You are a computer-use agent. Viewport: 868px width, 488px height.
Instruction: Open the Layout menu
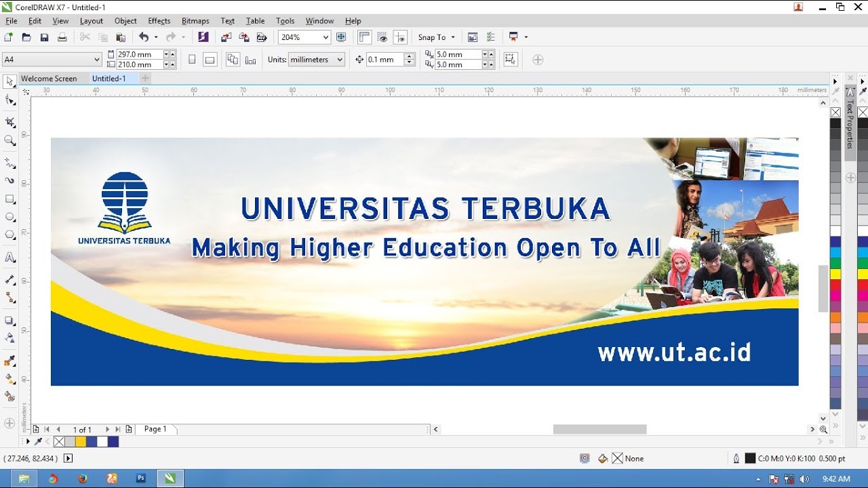[92, 21]
